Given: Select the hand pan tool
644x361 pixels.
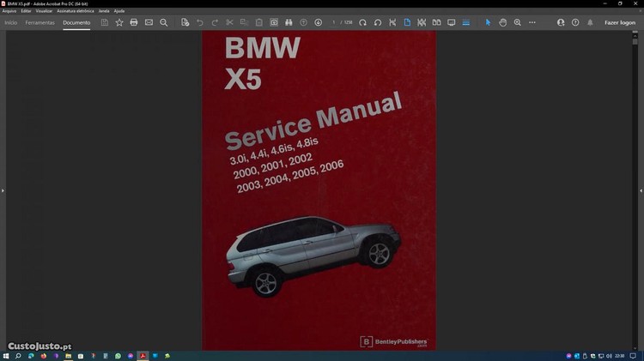Looking at the screenshot, I should tap(503, 22).
